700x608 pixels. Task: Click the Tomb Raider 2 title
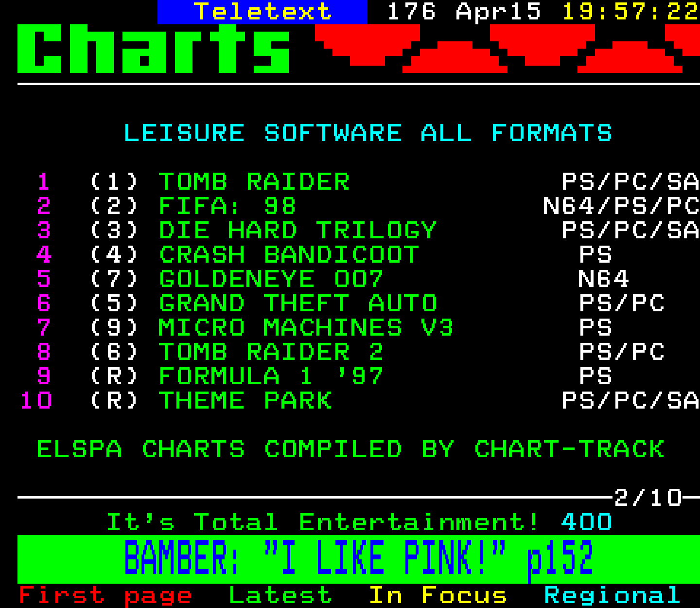[271, 352]
